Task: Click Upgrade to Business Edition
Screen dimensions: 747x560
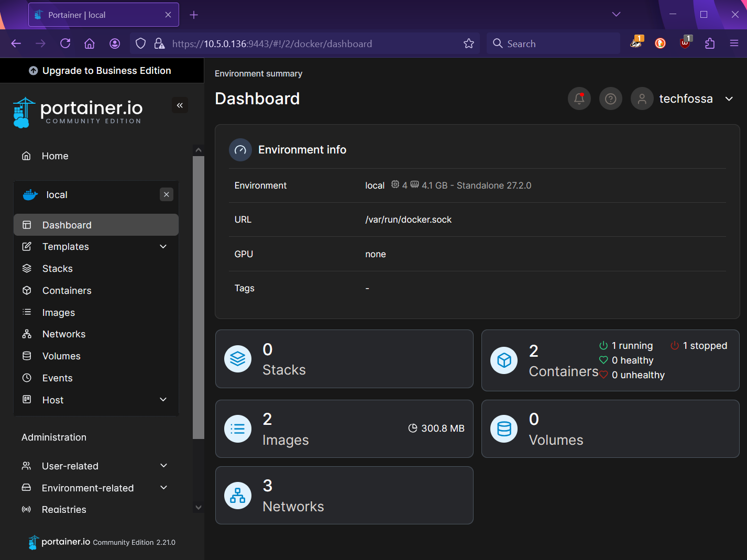Action: pyautogui.click(x=101, y=71)
